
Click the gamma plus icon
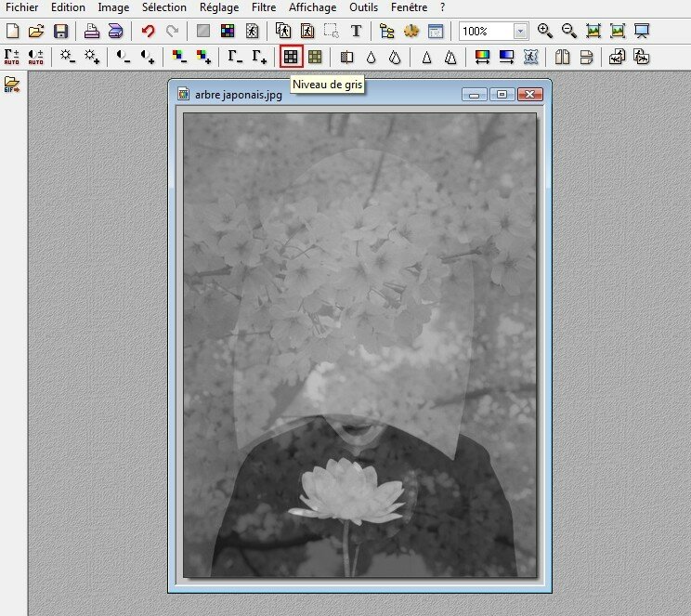(259, 57)
